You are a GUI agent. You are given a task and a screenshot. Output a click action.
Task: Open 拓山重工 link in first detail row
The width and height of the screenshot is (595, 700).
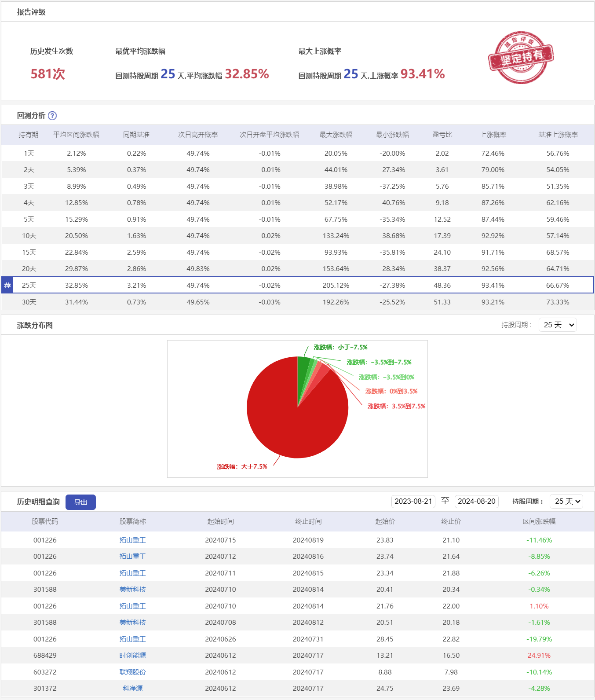132,540
